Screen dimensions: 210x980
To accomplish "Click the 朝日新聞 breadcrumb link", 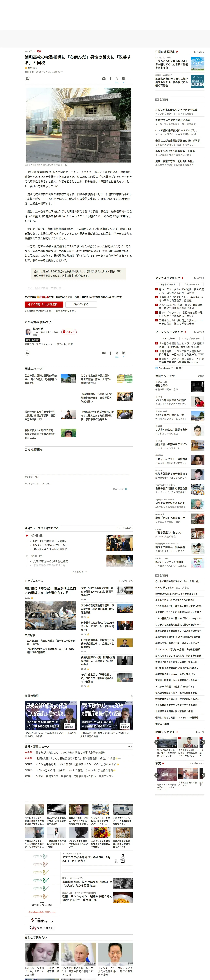I will point(29,51).
